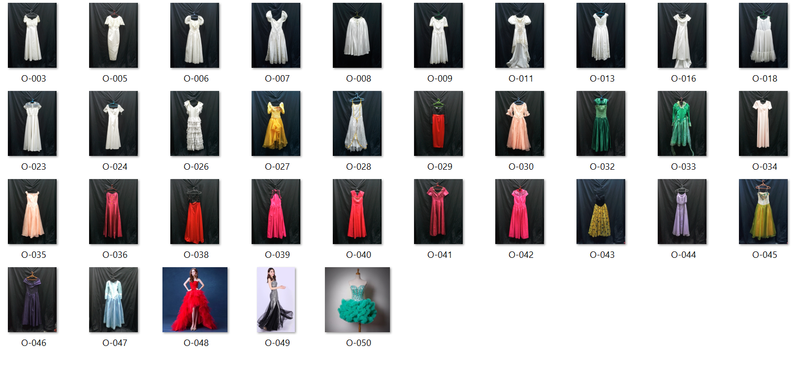Click the O-041 dress thumbnail
The image size is (800, 367).
point(438,212)
